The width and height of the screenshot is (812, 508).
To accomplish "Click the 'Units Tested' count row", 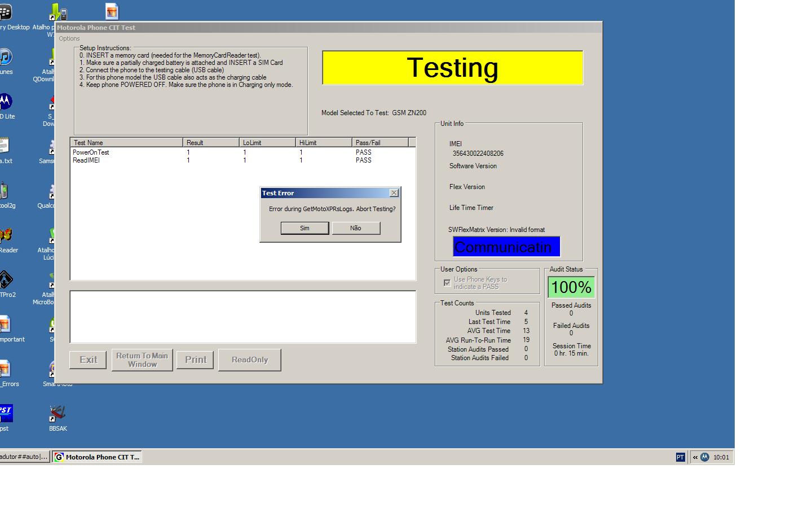I will (501, 313).
